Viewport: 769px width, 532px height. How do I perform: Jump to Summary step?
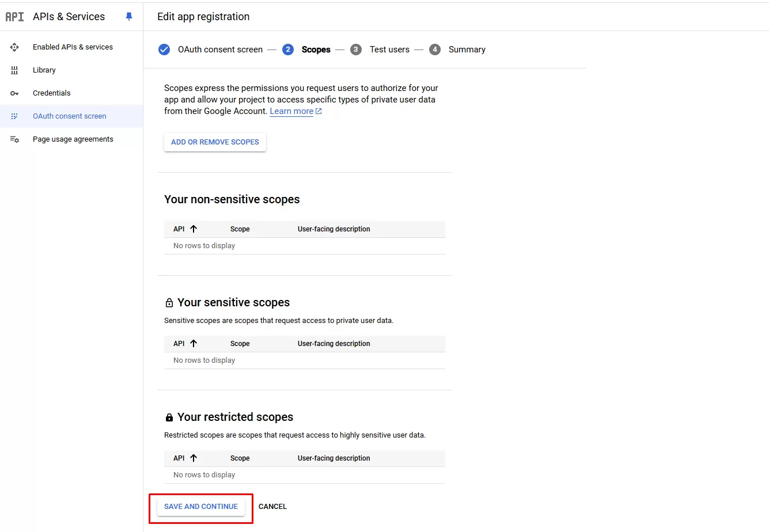pos(467,50)
